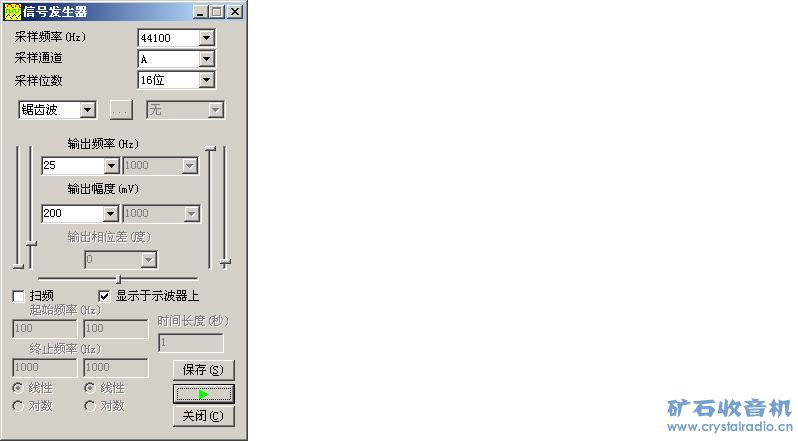Open the 锯齿波 waveform type dropdown
This screenshot has width=798, height=441.
click(88, 110)
